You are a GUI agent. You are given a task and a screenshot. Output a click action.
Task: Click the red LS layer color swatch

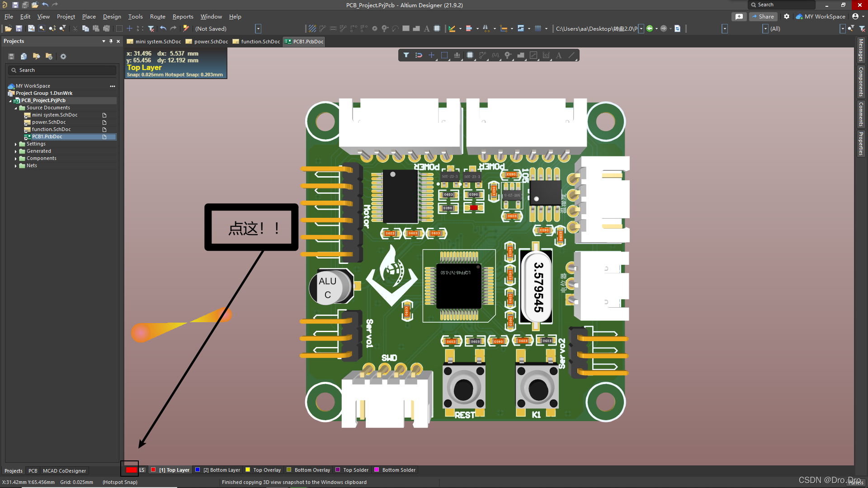coord(130,469)
